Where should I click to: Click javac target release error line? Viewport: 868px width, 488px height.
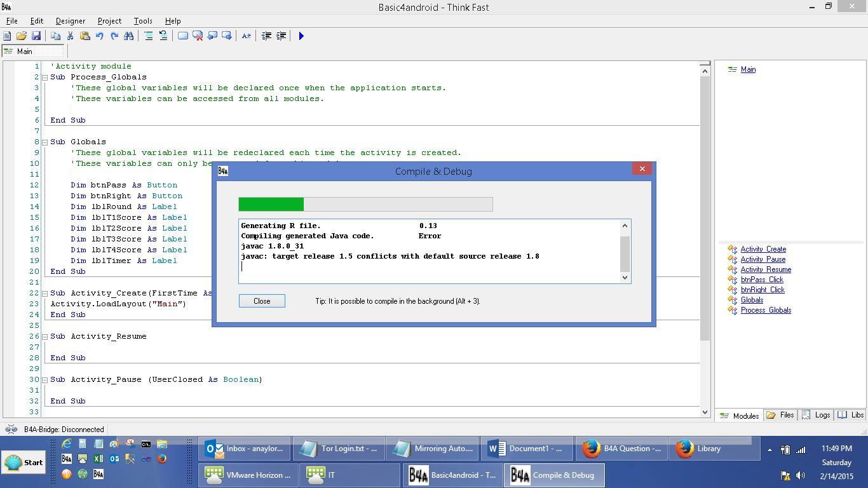(390, 256)
